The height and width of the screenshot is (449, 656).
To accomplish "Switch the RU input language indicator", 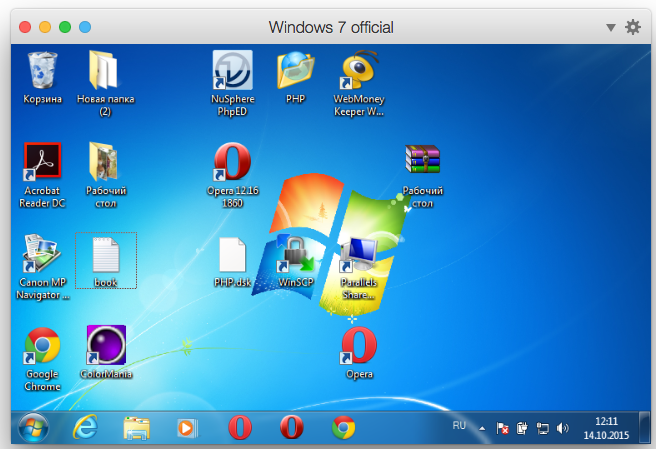I will pos(459,426).
